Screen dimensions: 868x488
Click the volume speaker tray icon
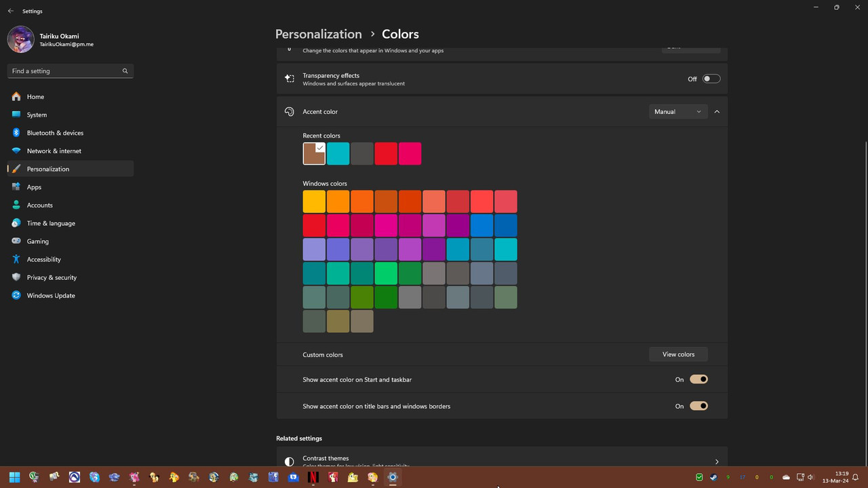pos(810,477)
